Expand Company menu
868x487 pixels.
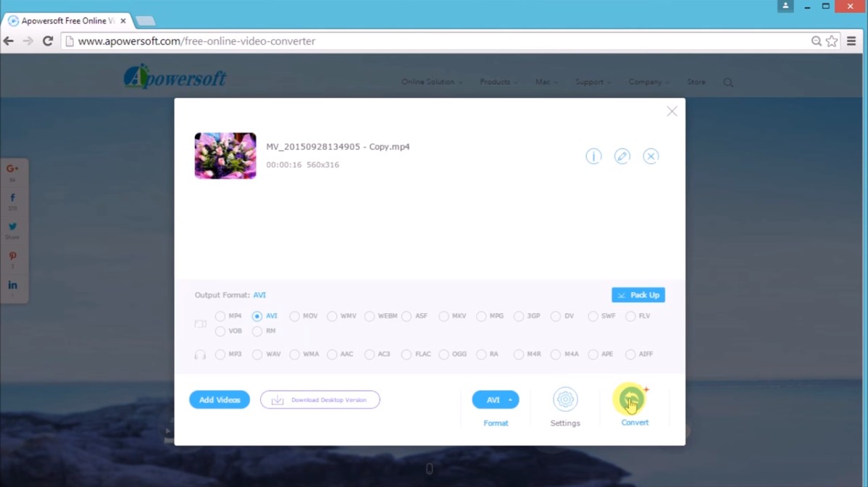[648, 82]
